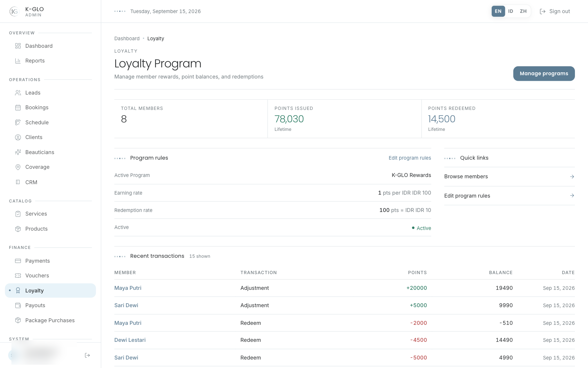This screenshot has width=588, height=368.
Task: Open the Schedule page
Action: [x=50, y=122]
